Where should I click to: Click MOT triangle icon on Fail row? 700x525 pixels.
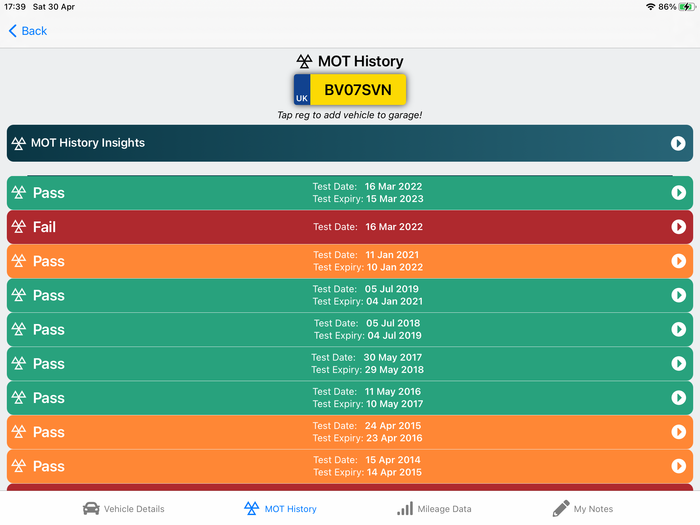(19, 226)
